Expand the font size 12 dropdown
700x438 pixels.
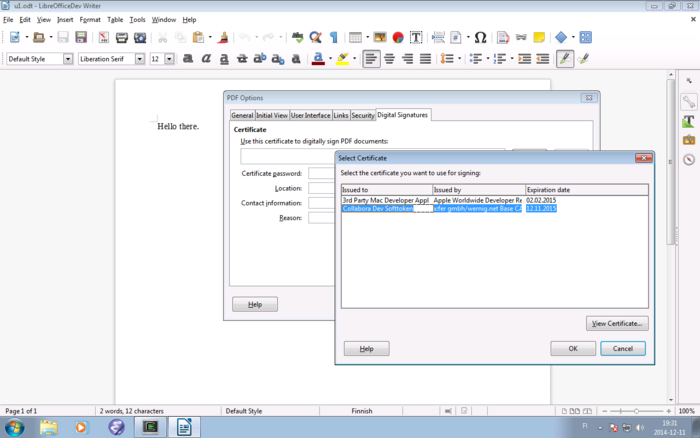click(x=169, y=59)
